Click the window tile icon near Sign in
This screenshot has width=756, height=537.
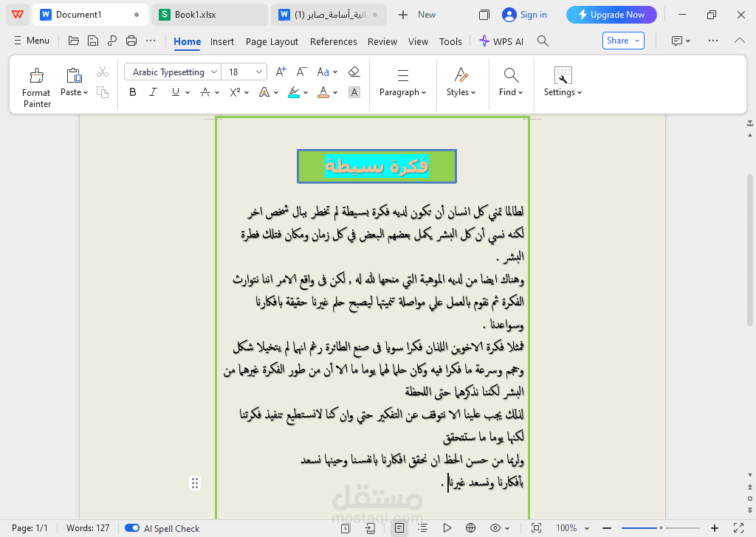pyautogui.click(x=484, y=15)
